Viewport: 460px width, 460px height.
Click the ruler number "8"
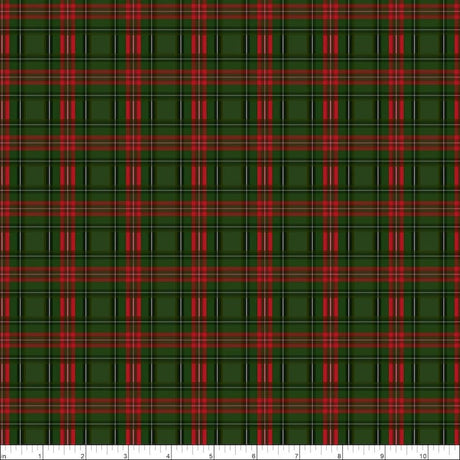coord(339,456)
